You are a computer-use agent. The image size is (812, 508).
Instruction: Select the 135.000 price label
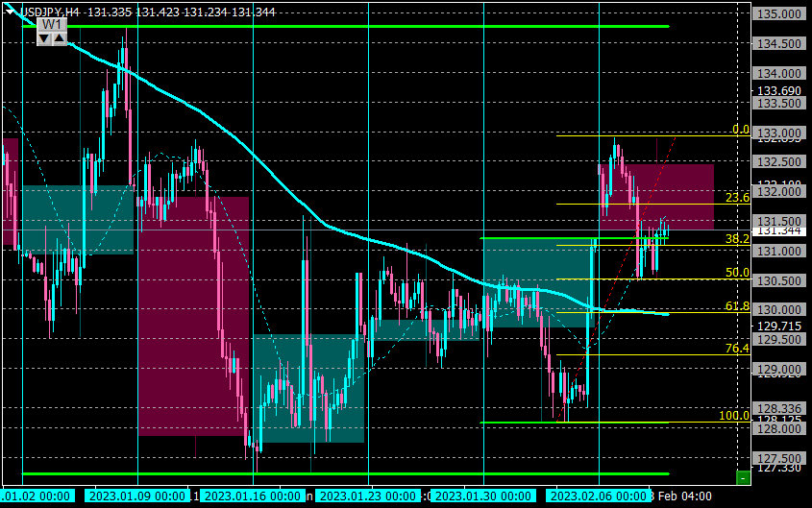pyautogui.click(x=779, y=14)
